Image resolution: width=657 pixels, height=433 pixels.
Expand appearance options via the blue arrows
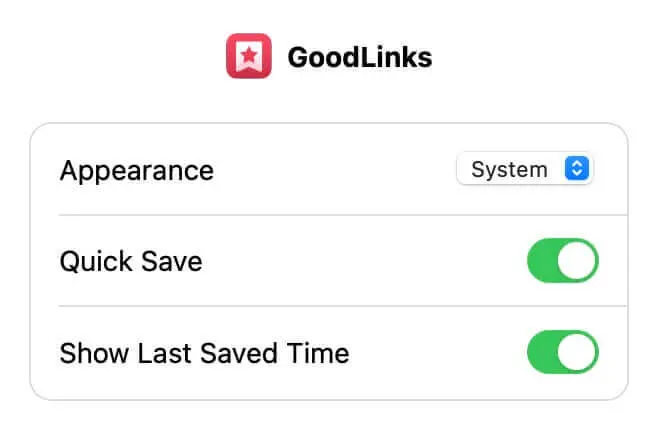tap(577, 169)
